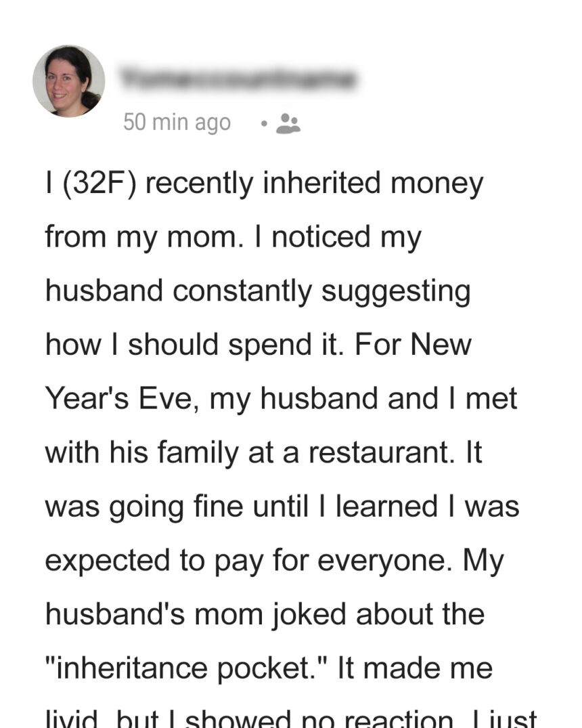Click the "50 min ago" timestamp
Screen dimensions: 582x728
click(177, 123)
